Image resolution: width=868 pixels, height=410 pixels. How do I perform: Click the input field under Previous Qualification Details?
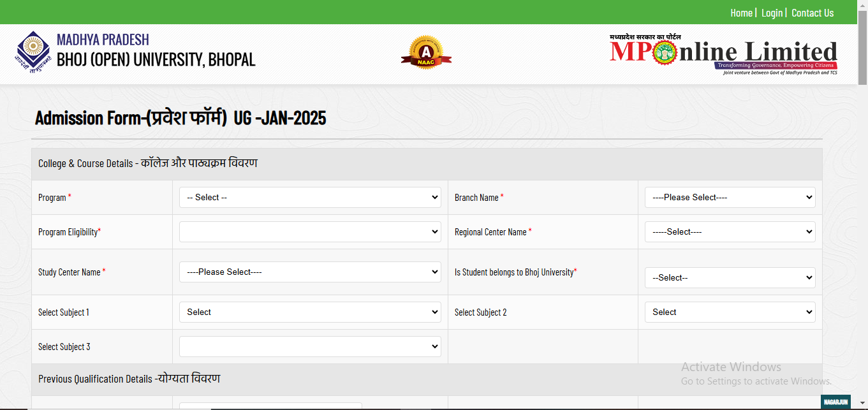tap(268, 406)
